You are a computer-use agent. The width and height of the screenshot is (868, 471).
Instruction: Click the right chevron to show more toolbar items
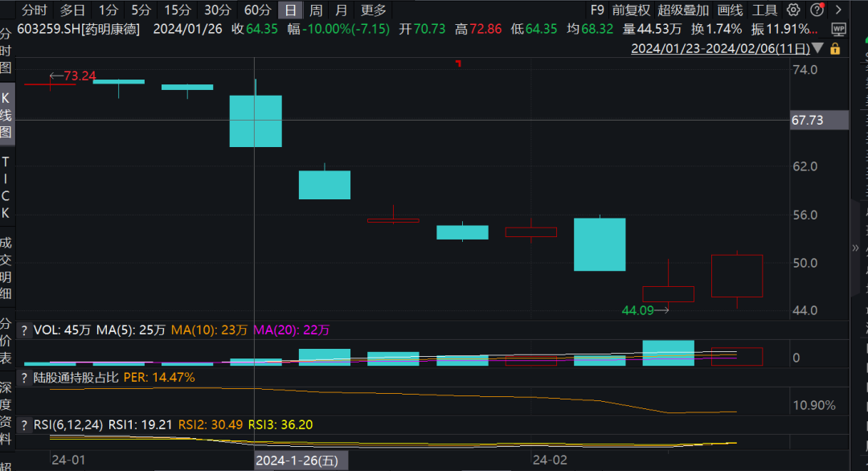[x=838, y=10]
